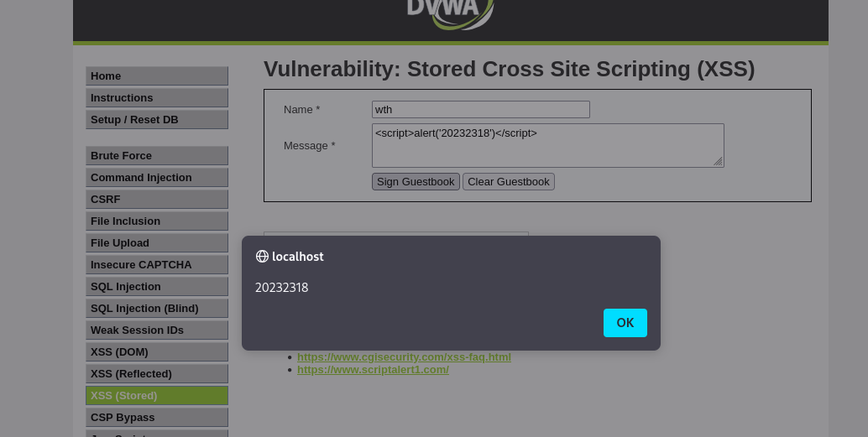The height and width of the screenshot is (437, 868).
Task: Open SQL Injection (Blind) page
Action: pyautogui.click(x=157, y=308)
